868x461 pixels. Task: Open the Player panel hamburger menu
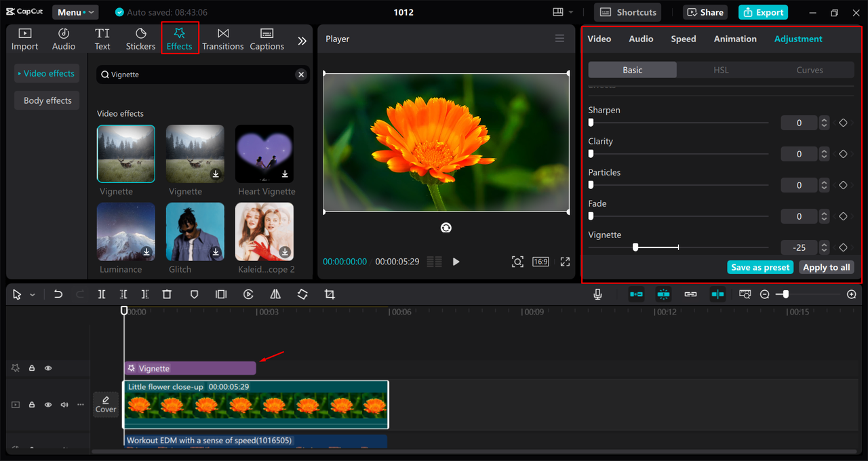559,39
